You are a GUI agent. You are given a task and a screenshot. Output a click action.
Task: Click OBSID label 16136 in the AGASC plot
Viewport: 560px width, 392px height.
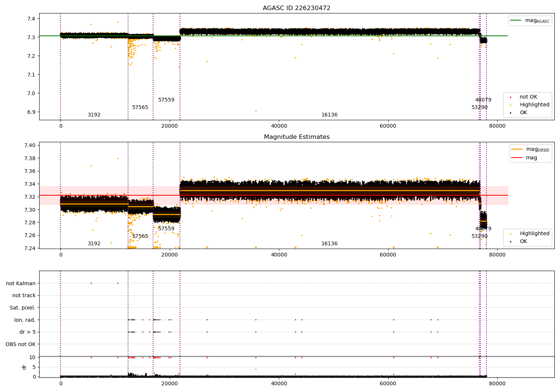(330, 115)
